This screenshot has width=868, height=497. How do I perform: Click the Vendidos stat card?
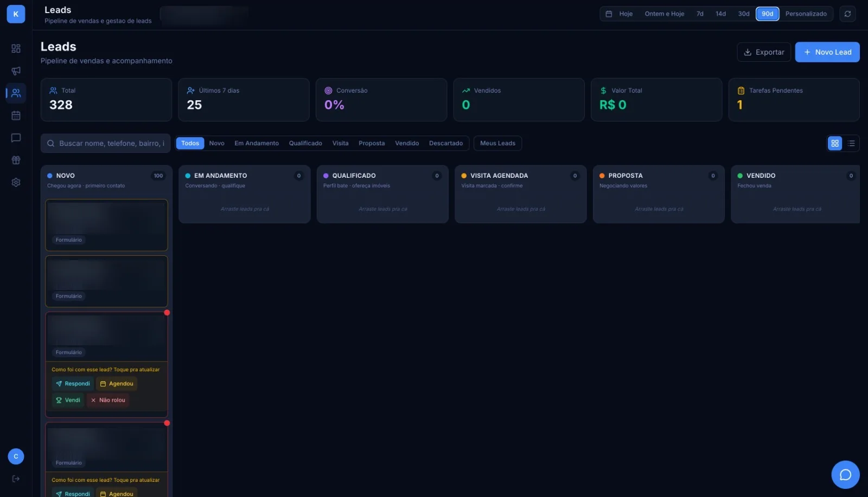pyautogui.click(x=519, y=100)
